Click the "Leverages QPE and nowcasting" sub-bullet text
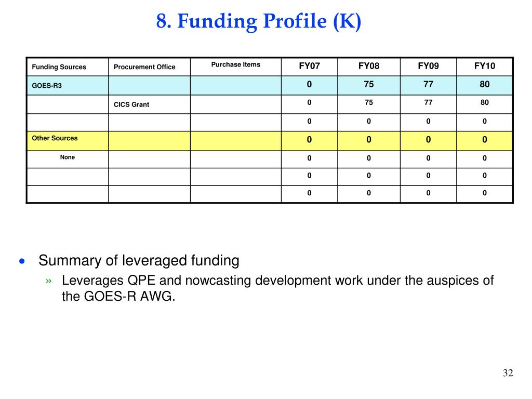The image size is (532, 399). pyautogui.click(x=277, y=288)
